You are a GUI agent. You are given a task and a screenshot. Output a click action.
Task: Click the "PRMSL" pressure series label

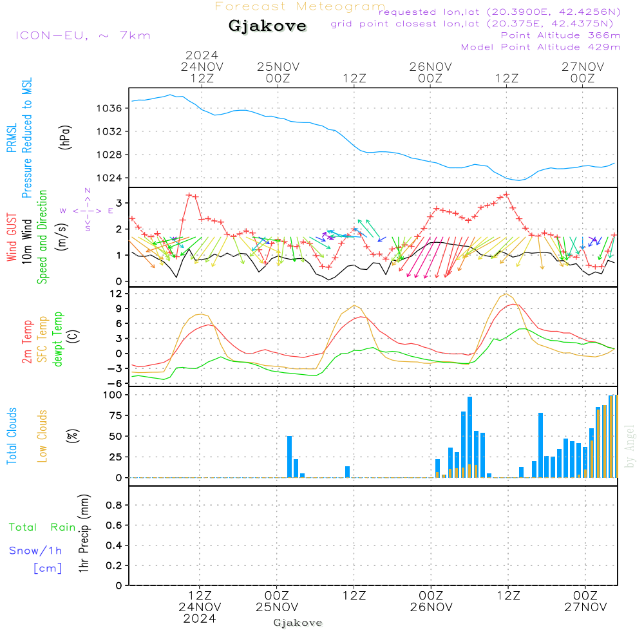(12, 138)
